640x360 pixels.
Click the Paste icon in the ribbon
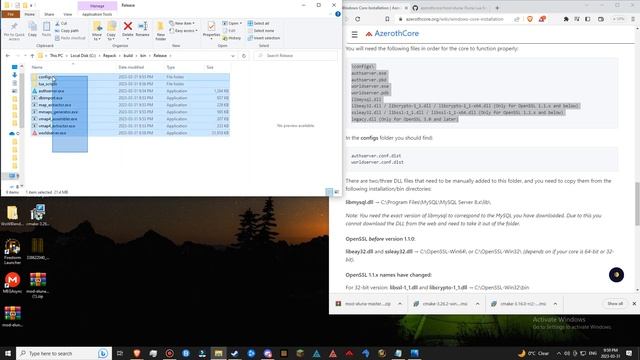point(47,30)
